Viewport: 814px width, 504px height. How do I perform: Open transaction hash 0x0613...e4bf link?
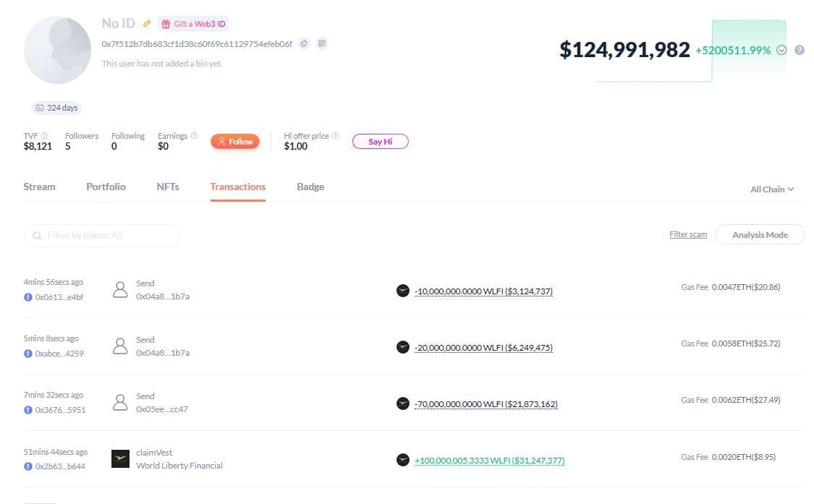[x=59, y=297]
